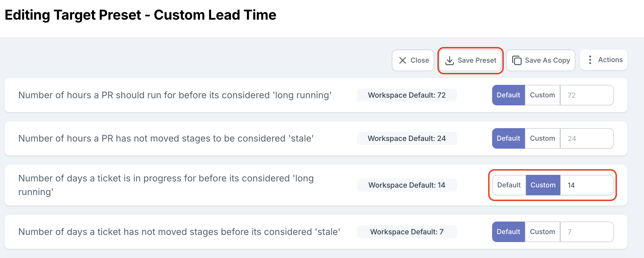Edit the ticket 'long running' days field showing 14
644x258 pixels.
click(587, 185)
